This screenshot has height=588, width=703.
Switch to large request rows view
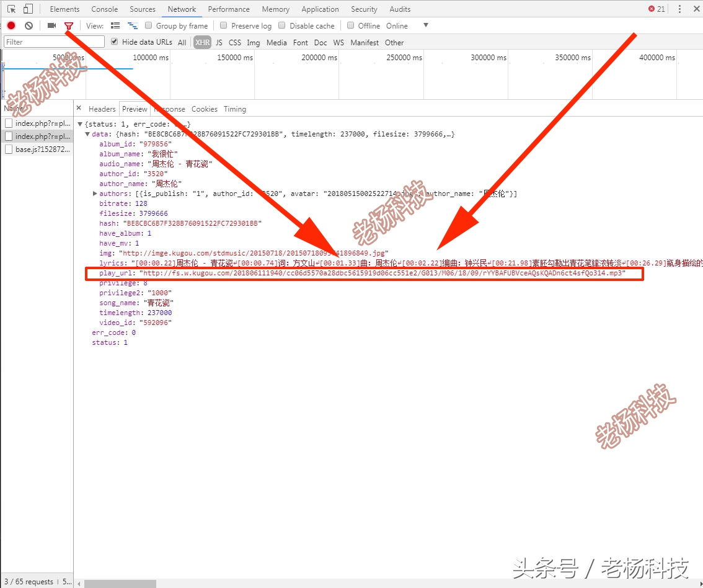pos(115,25)
